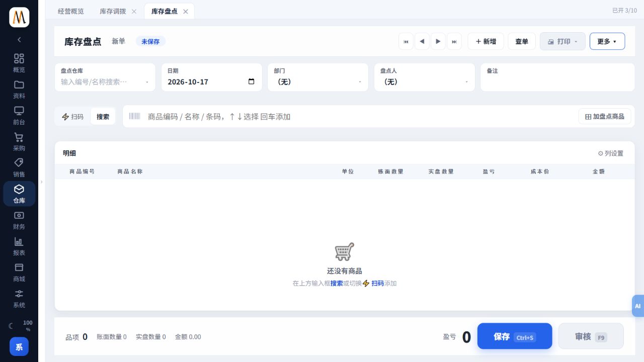Click the empty cart icon
644x362 pixels.
click(345, 251)
